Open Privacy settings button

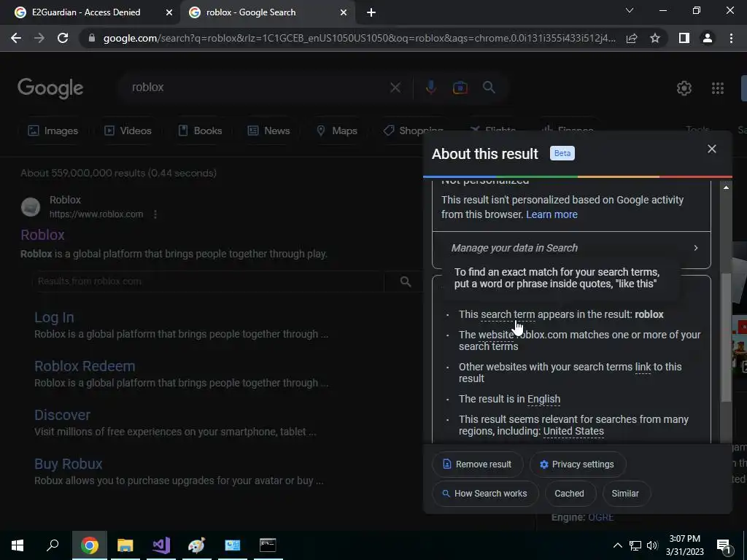[578, 464]
